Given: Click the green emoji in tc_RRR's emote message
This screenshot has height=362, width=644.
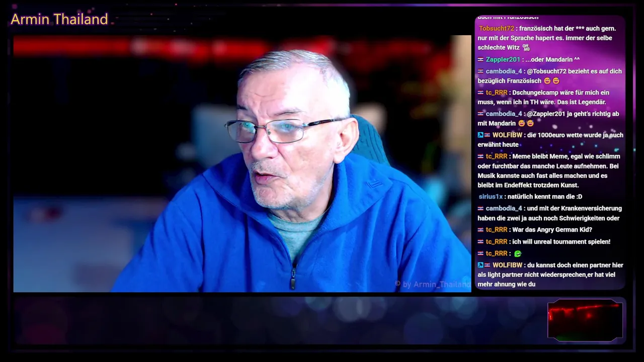Looking at the screenshot, I should click(x=518, y=254).
